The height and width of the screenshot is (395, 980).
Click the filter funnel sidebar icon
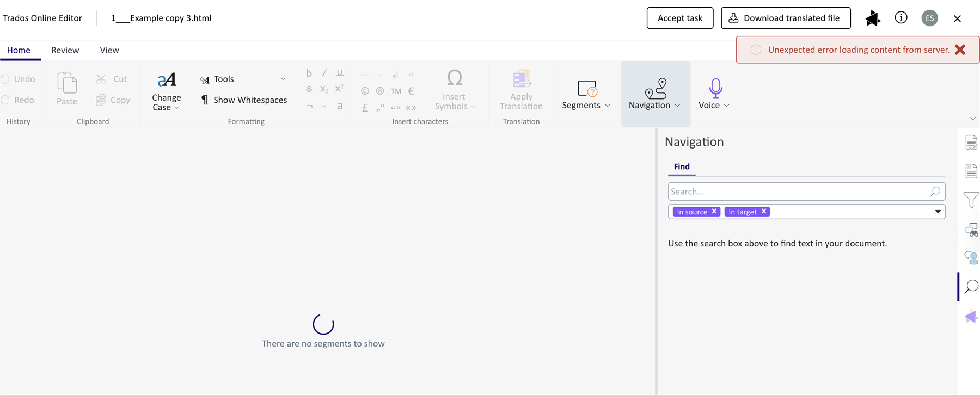tap(971, 200)
